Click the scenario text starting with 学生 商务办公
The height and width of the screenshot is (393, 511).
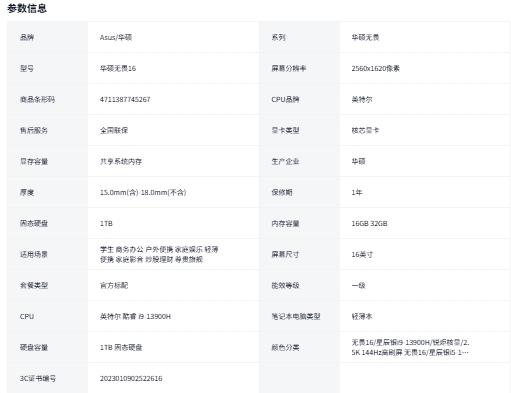coord(159,254)
